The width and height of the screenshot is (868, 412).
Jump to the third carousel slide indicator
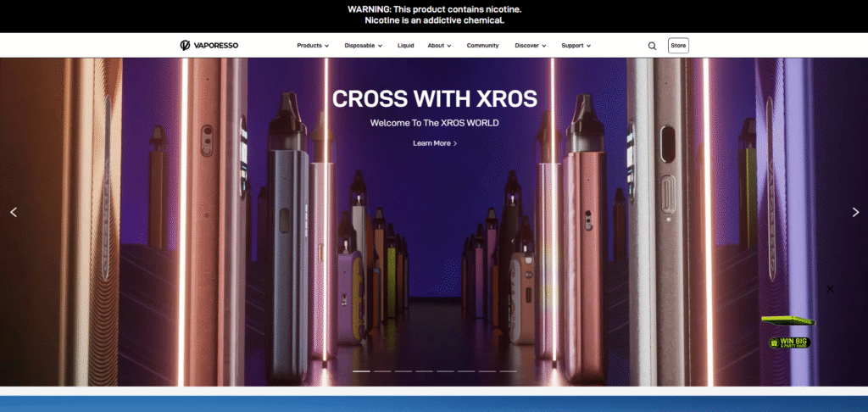[x=403, y=371]
